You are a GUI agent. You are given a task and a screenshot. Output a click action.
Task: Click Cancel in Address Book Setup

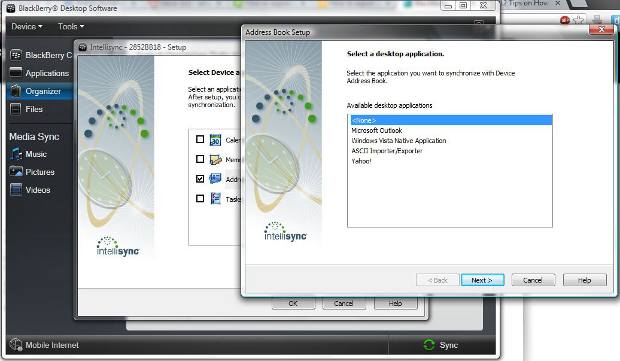(533, 280)
